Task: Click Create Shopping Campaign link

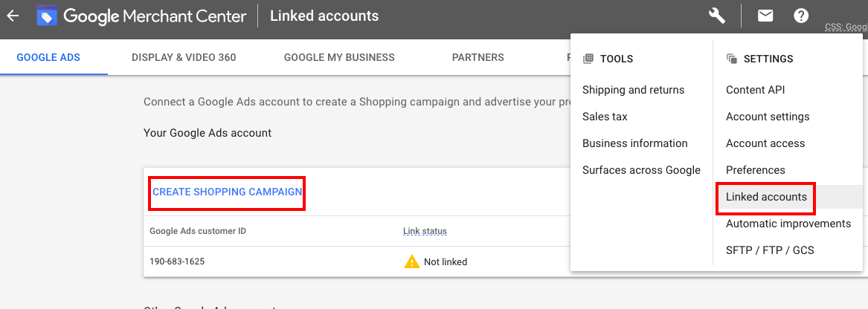Action: [x=227, y=192]
